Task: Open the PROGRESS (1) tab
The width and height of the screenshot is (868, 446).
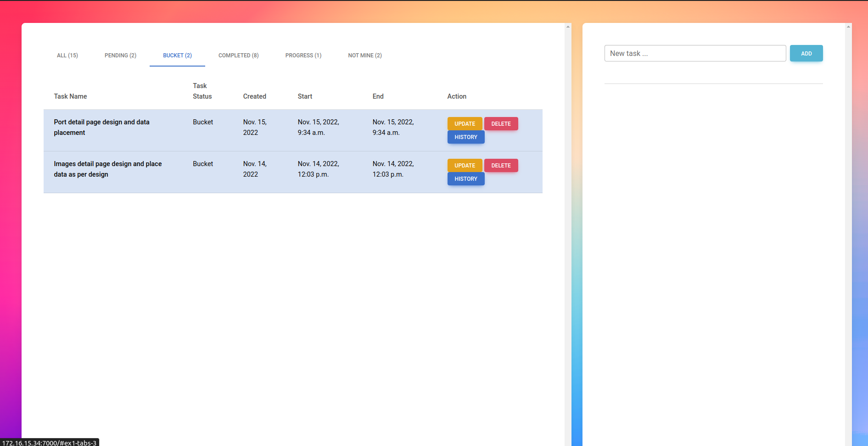Action: click(x=303, y=56)
